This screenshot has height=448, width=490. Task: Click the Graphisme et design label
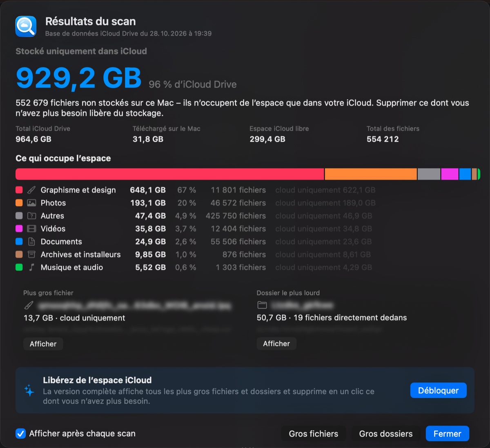[x=78, y=190]
